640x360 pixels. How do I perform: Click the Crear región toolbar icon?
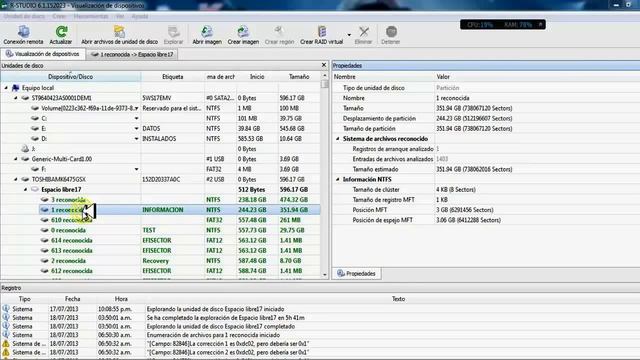[x=279, y=31]
